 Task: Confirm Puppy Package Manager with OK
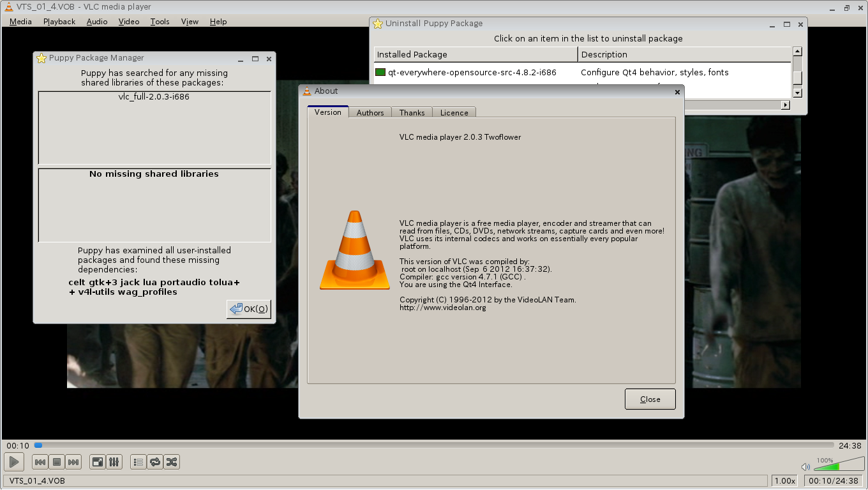(249, 309)
